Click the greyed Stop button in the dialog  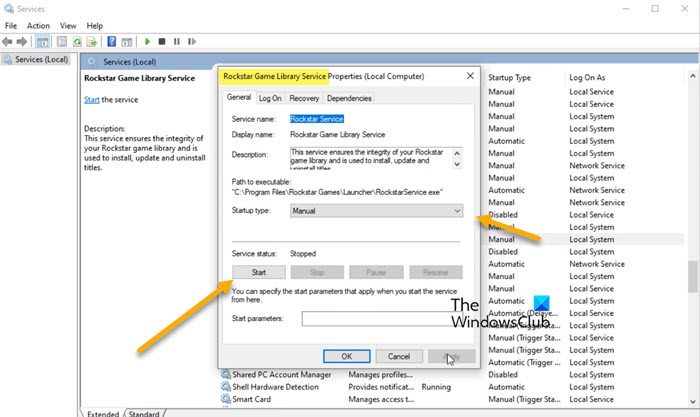[x=317, y=272]
